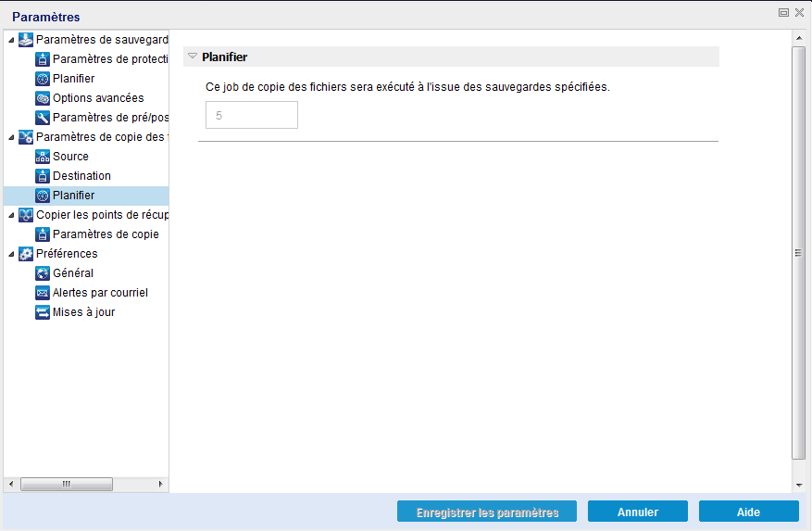The image size is (812, 531).
Task: Click the Destination icon in tree
Action: point(43,176)
